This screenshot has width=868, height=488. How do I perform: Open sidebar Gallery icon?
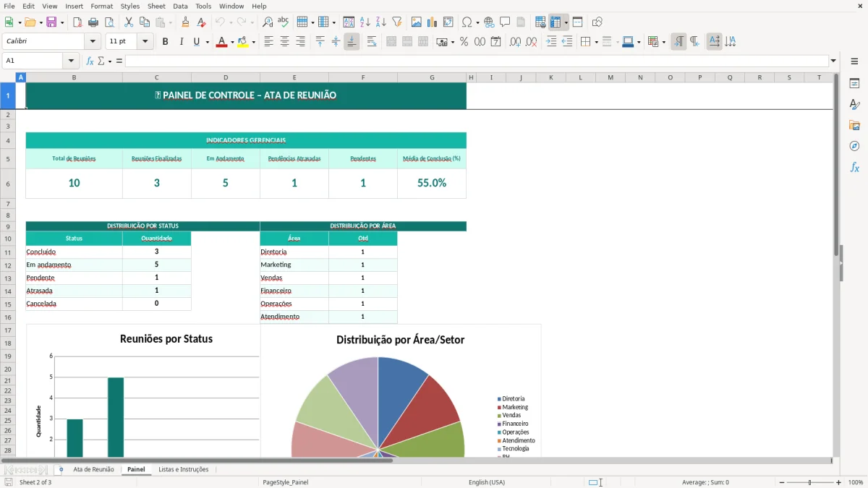(854, 125)
